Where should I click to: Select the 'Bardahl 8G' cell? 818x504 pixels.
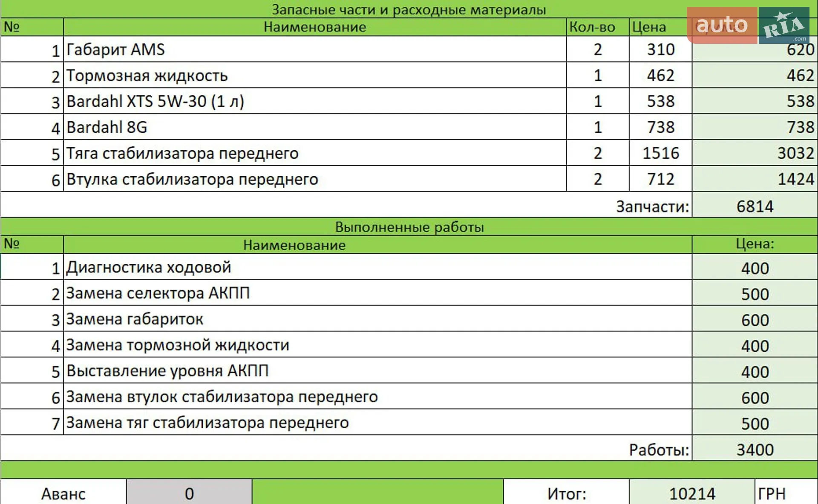315,127
